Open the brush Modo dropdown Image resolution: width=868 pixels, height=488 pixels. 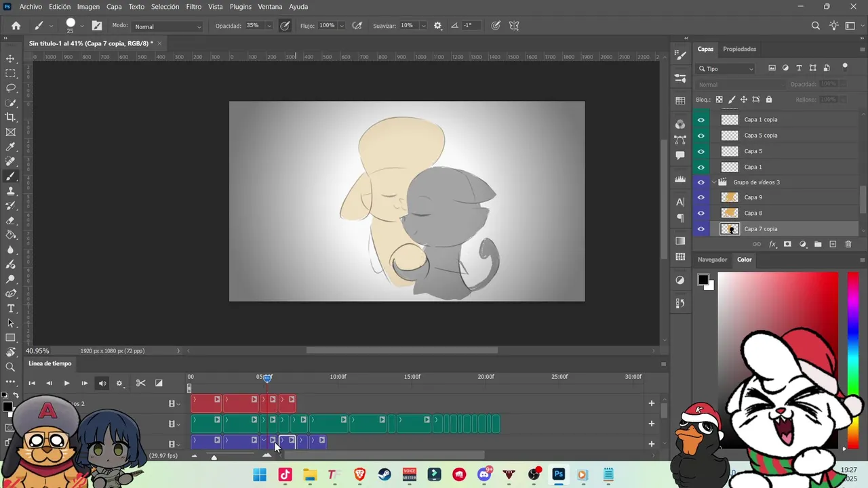pyautogui.click(x=167, y=26)
